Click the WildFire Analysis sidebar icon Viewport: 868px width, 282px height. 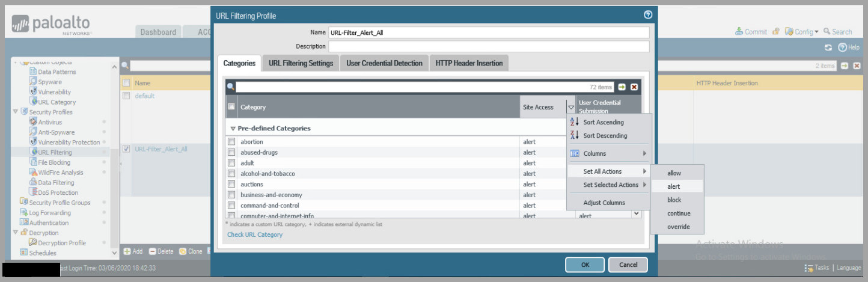[x=34, y=173]
